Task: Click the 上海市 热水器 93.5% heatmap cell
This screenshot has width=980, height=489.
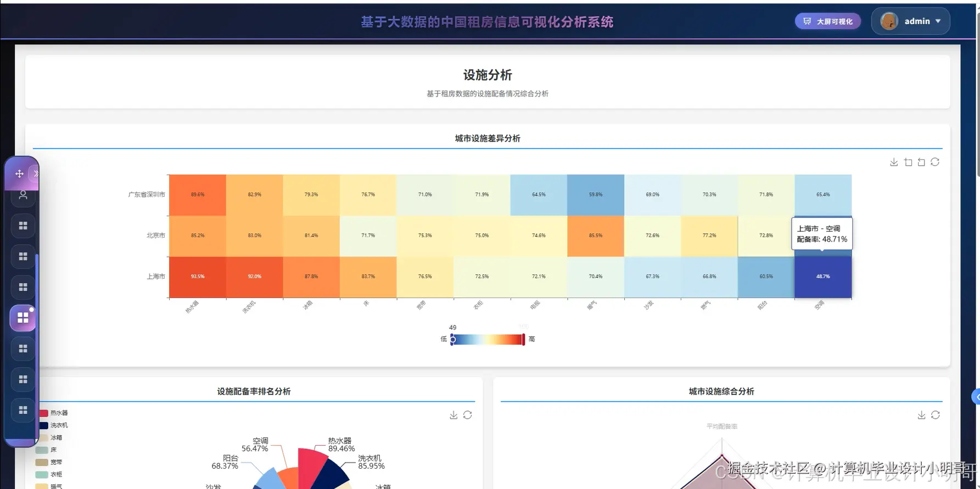Action: (198, 277)
